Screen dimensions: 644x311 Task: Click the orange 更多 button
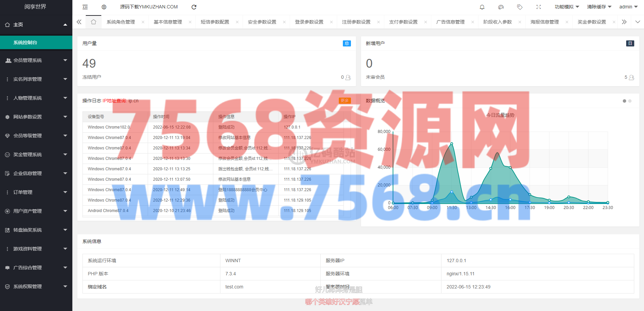(345, 101)
